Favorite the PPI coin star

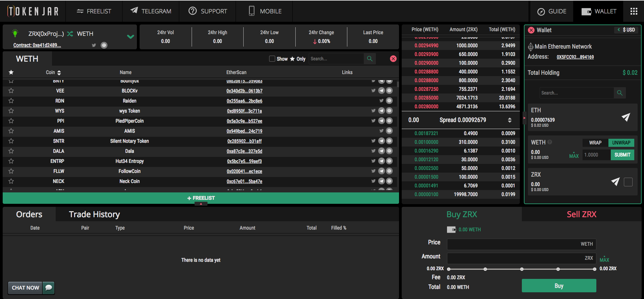(x=11, y=121)
